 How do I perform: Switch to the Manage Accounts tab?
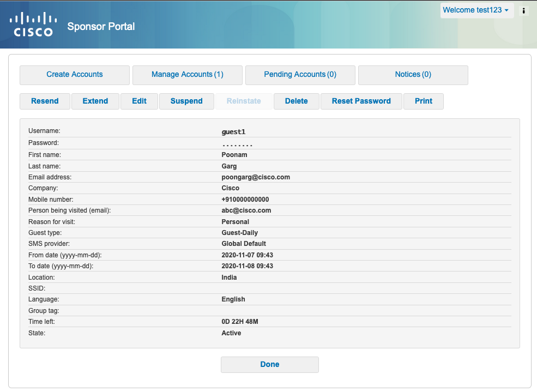[187, 75]
